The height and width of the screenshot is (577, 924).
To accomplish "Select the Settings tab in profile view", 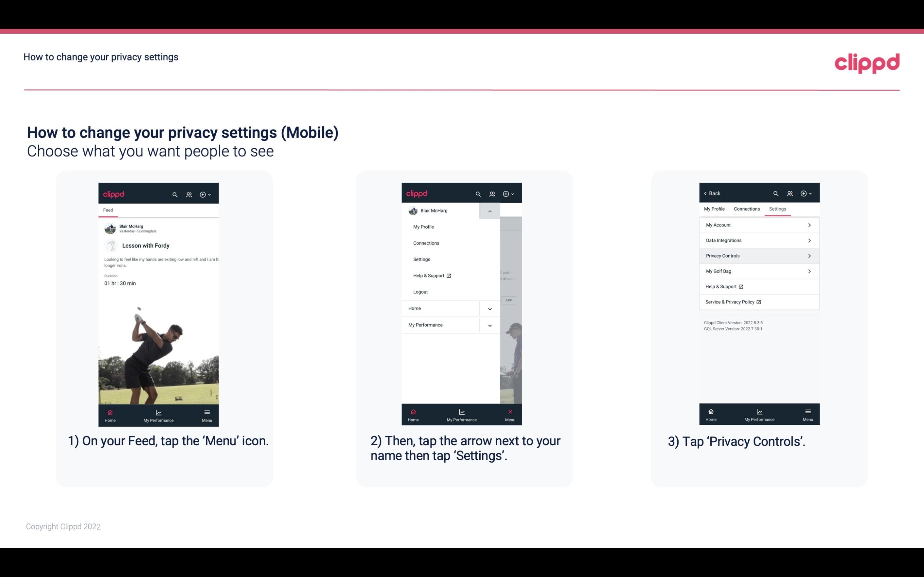I will tap(778, 209).
